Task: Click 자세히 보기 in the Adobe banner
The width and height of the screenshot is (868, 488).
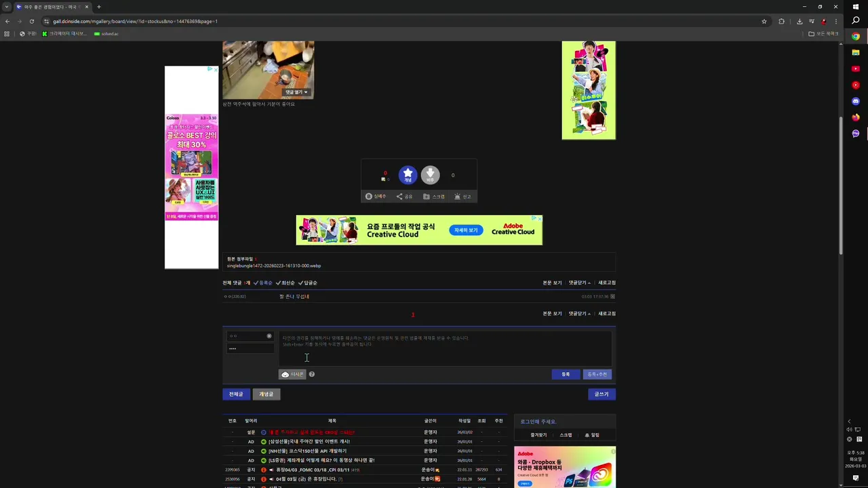Action: pyautogui.click(x=466, y=230)
